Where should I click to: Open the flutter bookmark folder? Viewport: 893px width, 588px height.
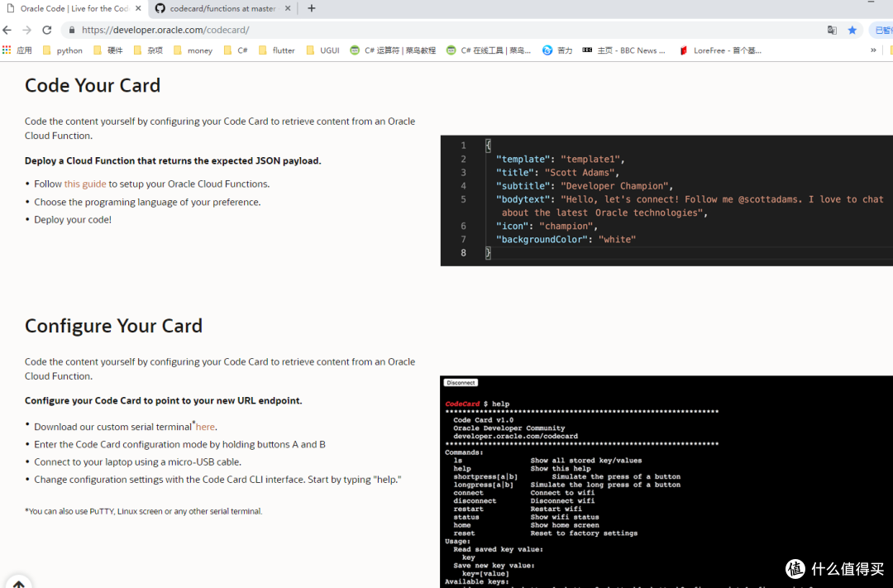tap(277, 50)
